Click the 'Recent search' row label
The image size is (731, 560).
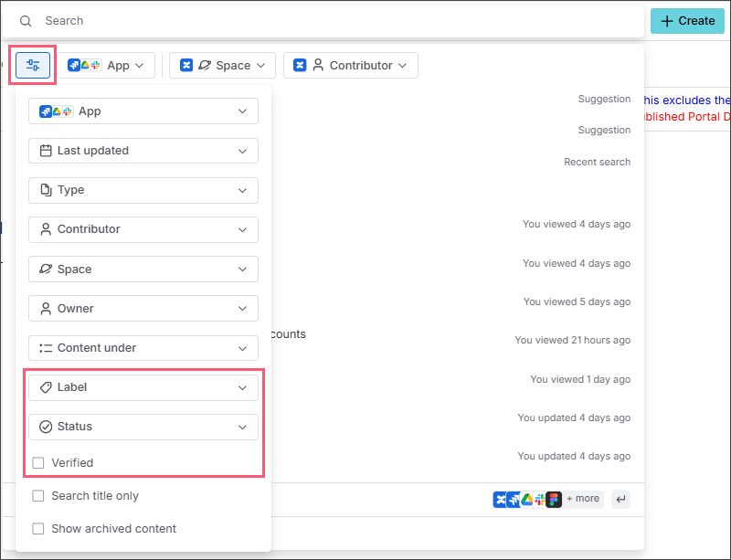(598, 162)
